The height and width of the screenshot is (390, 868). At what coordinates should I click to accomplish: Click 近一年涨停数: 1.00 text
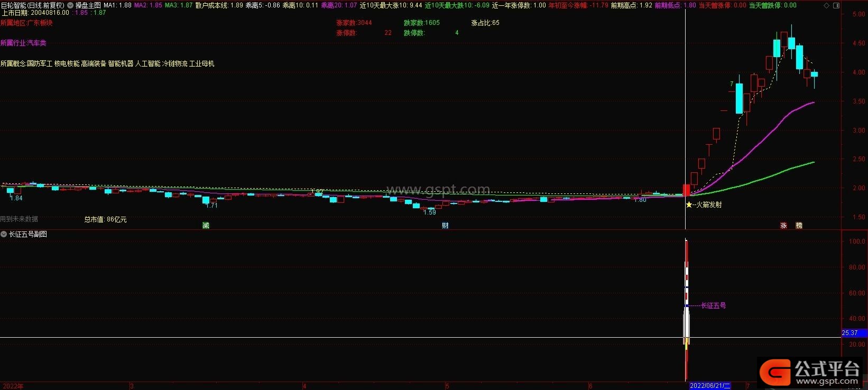coord(519,5)
